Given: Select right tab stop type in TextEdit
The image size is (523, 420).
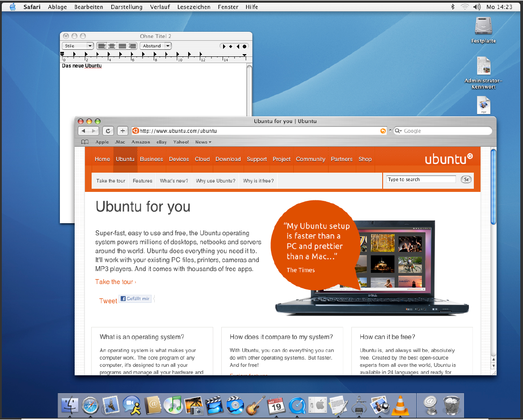Looking at the screenshot, I should 237,47.
